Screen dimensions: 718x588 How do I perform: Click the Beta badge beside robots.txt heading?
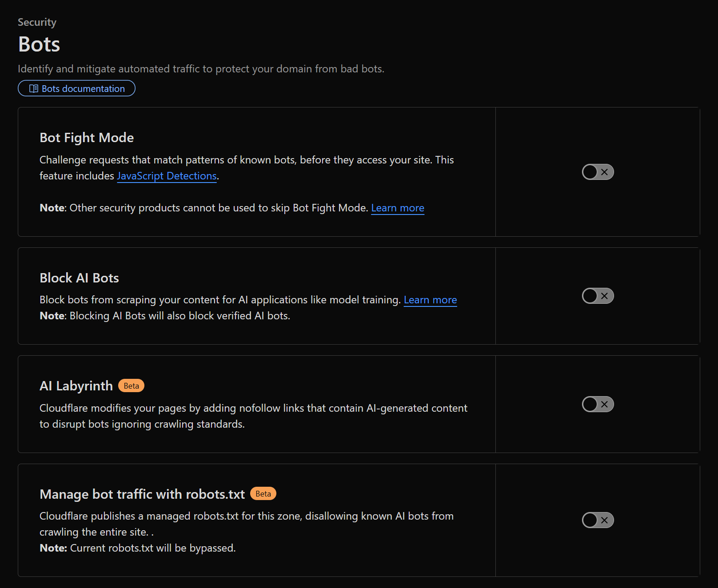(x=263, y=493)
